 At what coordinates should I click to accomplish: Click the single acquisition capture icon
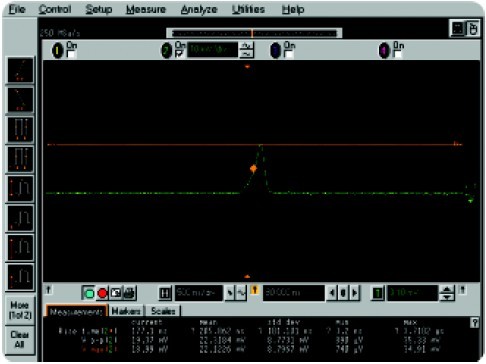[116, 293]
